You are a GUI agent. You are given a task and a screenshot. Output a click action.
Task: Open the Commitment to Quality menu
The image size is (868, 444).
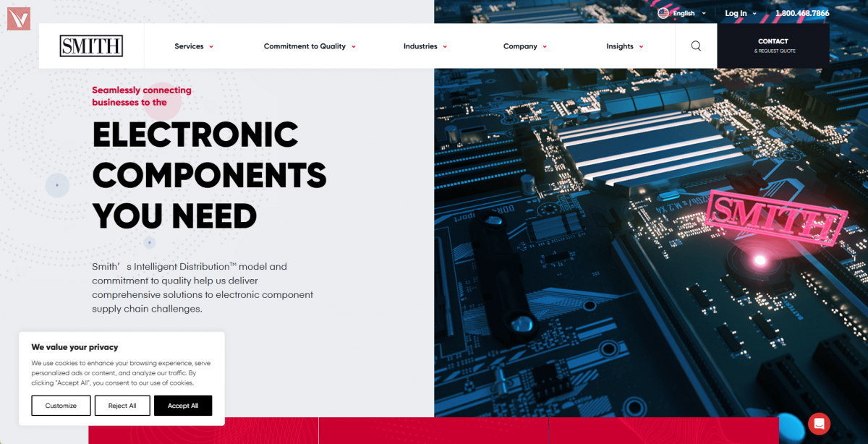click(x=310, y=46)
